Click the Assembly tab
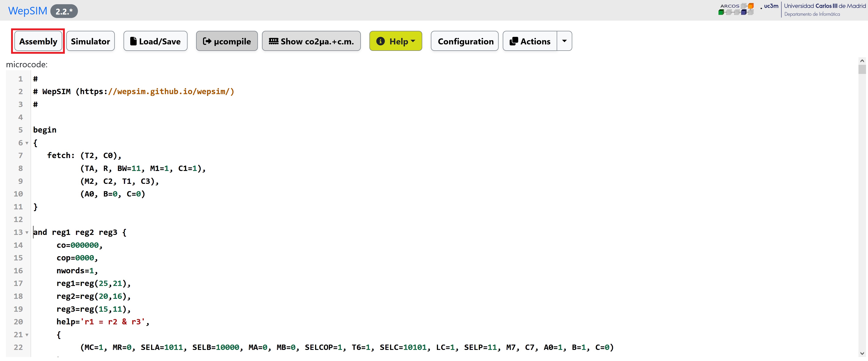Viewport: 868px width, 361px height. click(x=38, y=42)
